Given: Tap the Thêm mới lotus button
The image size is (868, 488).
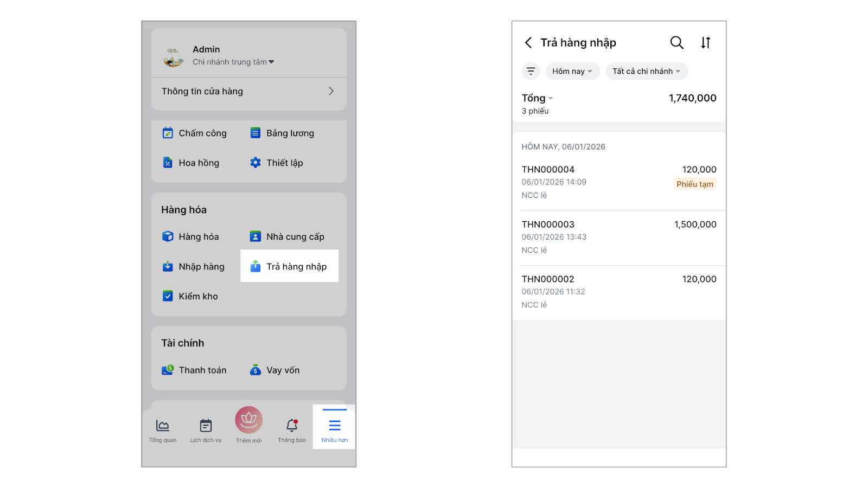Looking at the screenshot, I should (248, 421).
